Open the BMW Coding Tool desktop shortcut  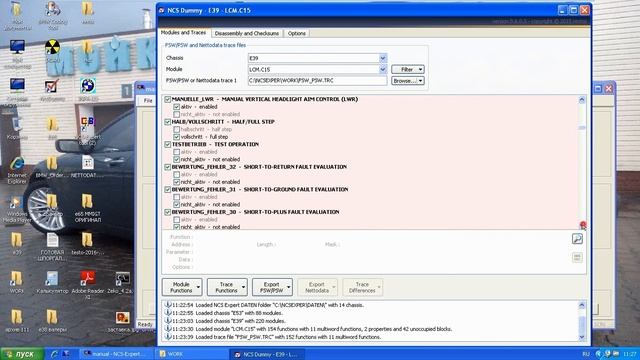[x=53, y=16]
